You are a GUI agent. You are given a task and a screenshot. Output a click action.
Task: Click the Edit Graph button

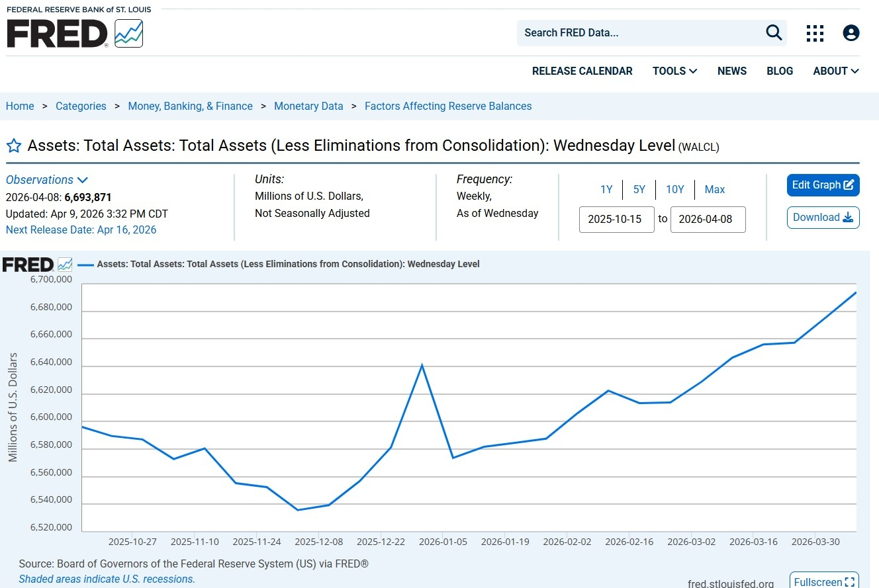[823, 185]
